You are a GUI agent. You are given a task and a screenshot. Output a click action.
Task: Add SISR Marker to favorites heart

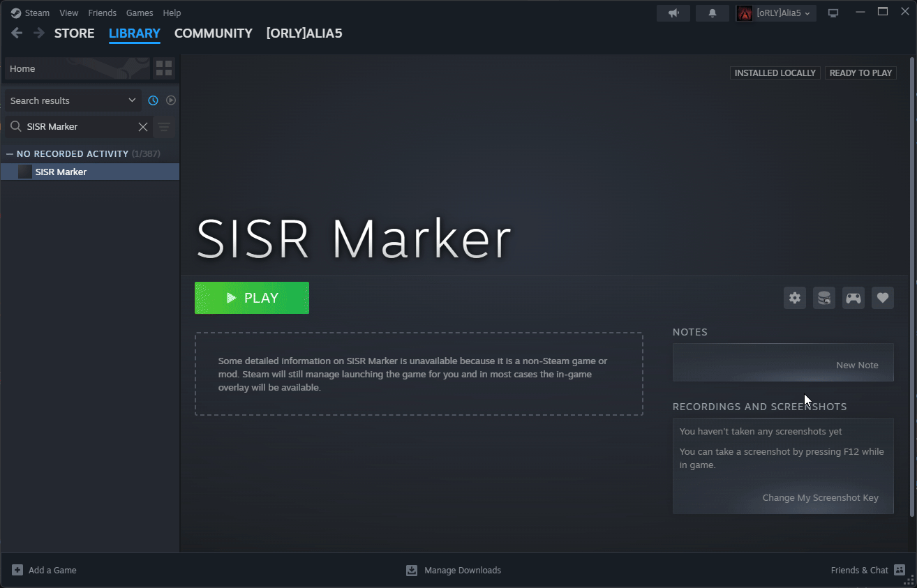[883, 298]
